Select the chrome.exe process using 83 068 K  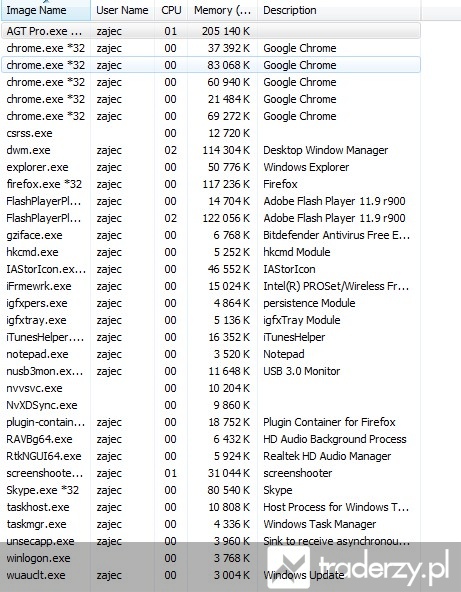[x=211, y=65]
